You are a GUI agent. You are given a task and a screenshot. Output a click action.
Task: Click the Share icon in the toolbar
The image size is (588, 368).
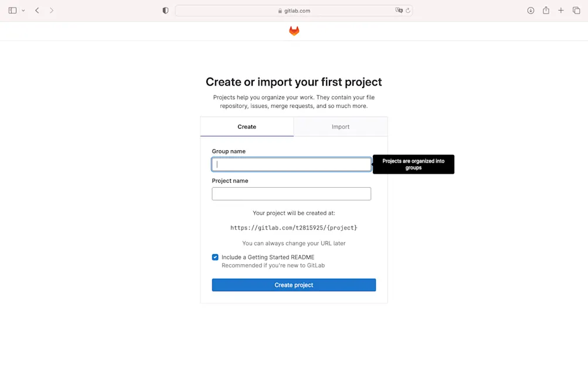pos(546,10)
